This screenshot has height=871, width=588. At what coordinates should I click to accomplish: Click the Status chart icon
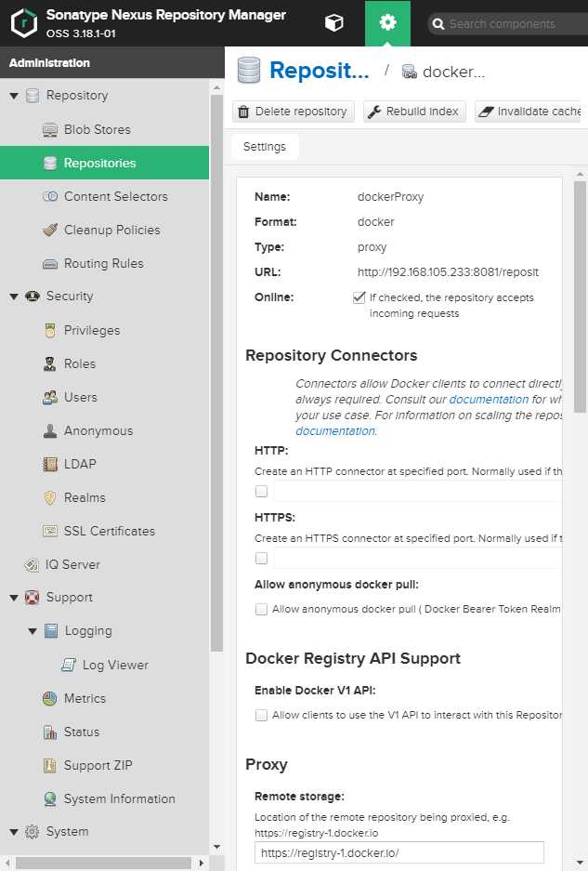tap(50, 732)
